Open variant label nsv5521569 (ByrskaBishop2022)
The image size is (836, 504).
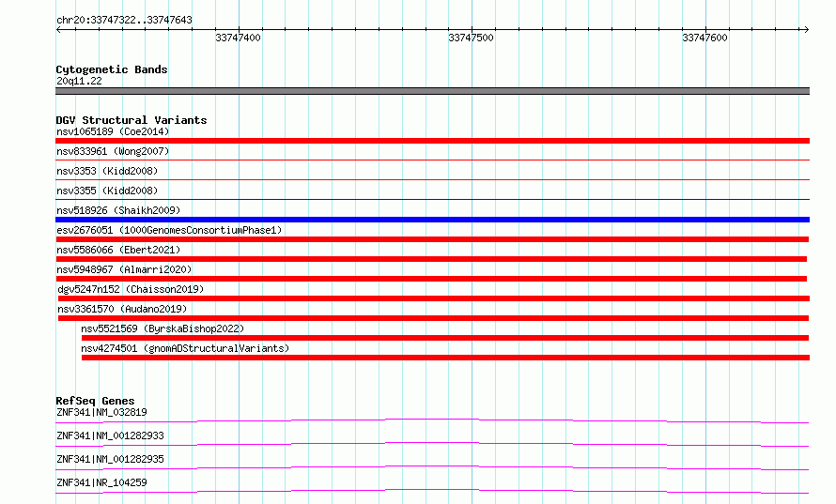163,328
